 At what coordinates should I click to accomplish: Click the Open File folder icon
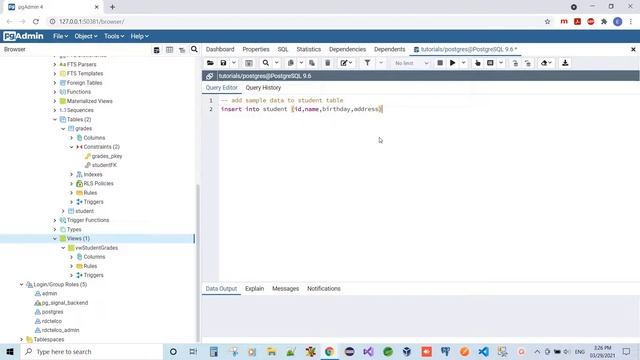210,63
